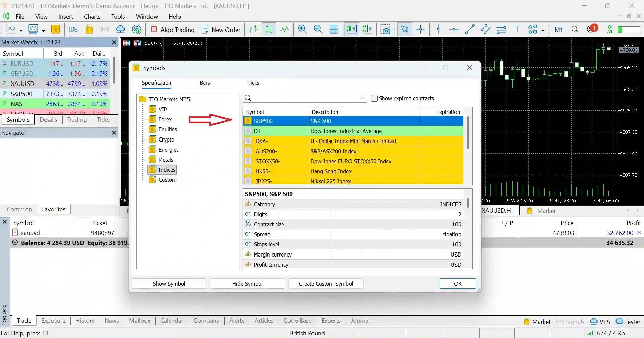
Task: Zoom out of the chart
Action: [x=318, y=30]
